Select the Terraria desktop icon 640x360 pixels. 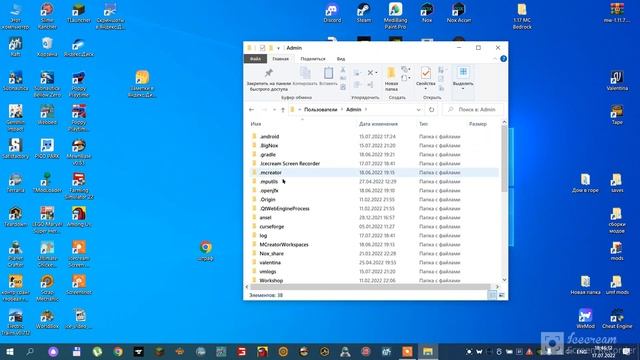16,182
